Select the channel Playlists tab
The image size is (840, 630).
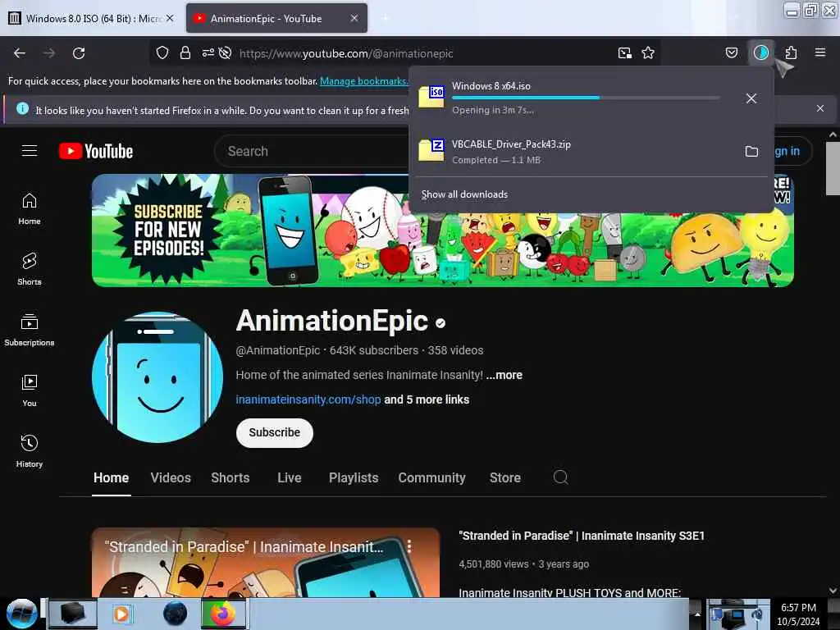(x=354, y=478)
